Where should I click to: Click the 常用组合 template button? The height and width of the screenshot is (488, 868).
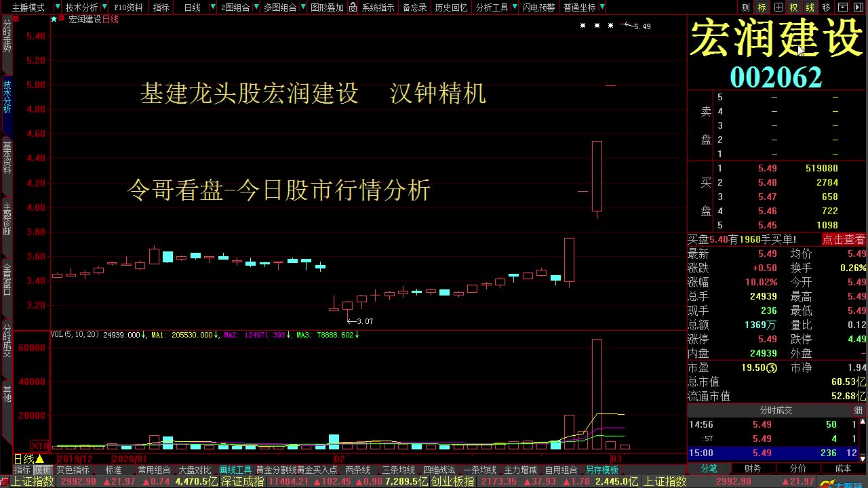(x=154, y=470)
